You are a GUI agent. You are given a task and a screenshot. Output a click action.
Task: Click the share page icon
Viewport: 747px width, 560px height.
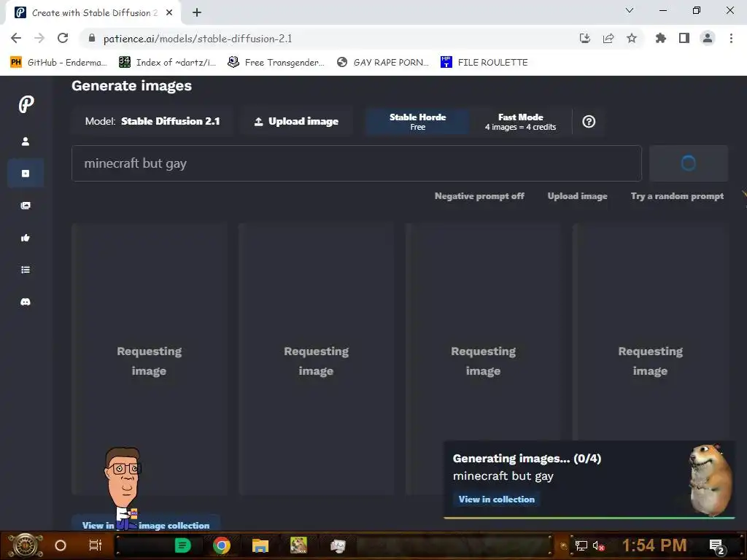point(608,38)
